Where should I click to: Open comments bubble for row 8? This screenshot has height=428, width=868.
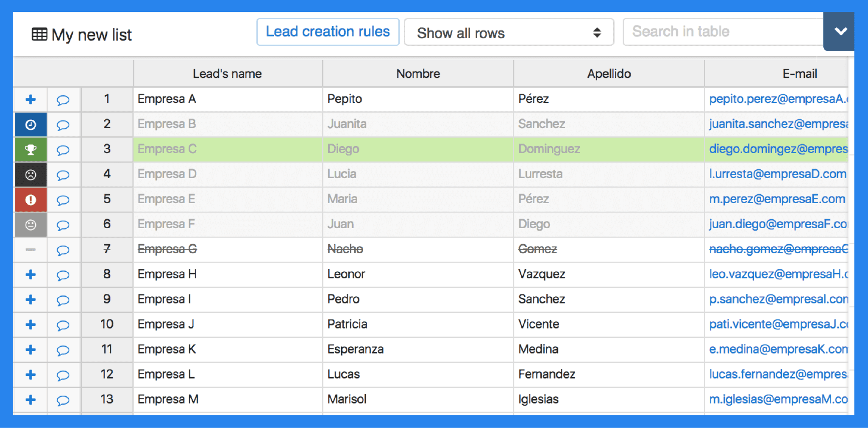[63, 275]
